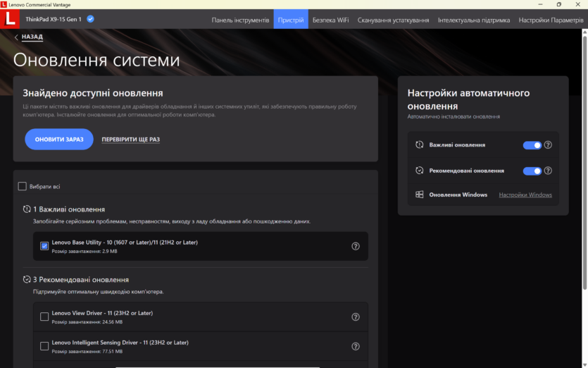Open Настройки Параметрів tab
The height and width of the screenshot is (368, 588).
(551, 20)
